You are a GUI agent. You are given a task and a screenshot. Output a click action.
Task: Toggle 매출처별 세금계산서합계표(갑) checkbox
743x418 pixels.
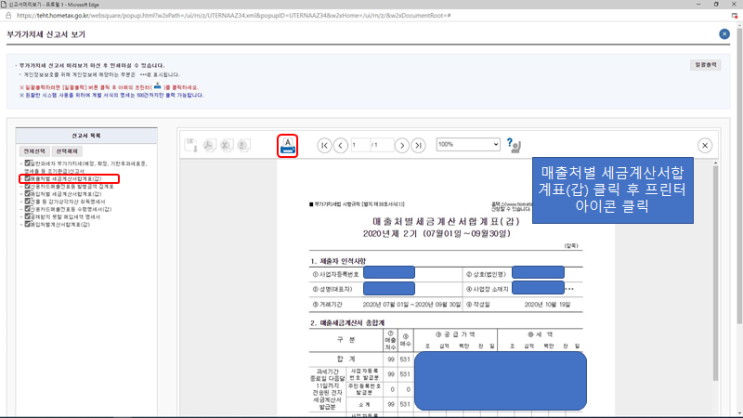point(27,179)
